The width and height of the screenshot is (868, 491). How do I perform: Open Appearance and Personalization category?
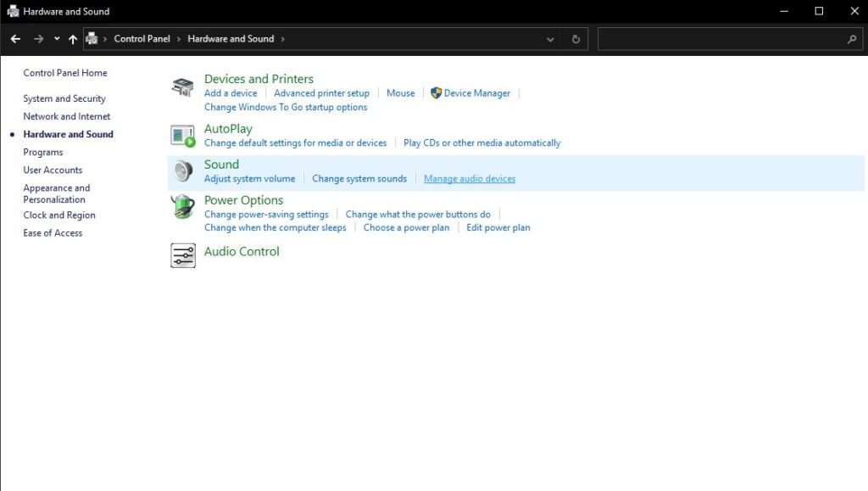[x=57, y=193]
